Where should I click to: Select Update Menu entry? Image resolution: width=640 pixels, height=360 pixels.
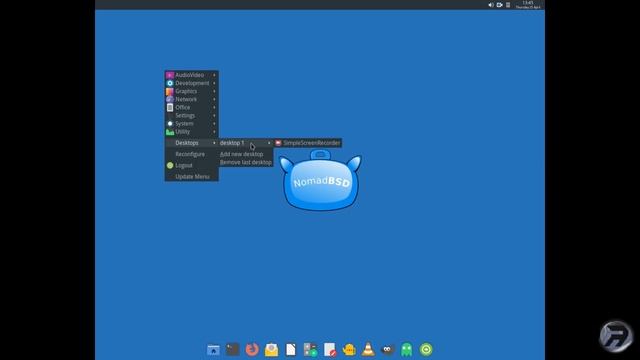coord(191,177)
